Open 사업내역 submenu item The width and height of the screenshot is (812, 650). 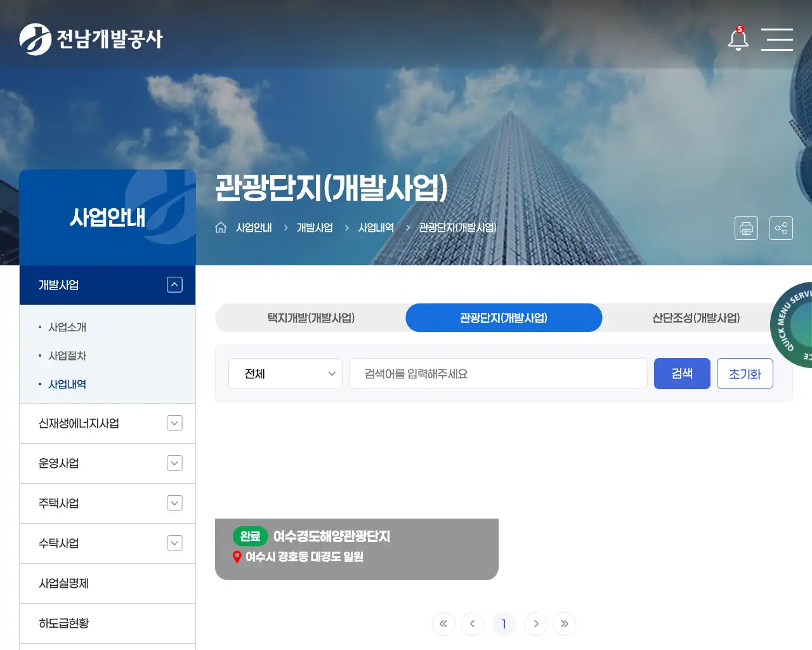pos(67,384)
